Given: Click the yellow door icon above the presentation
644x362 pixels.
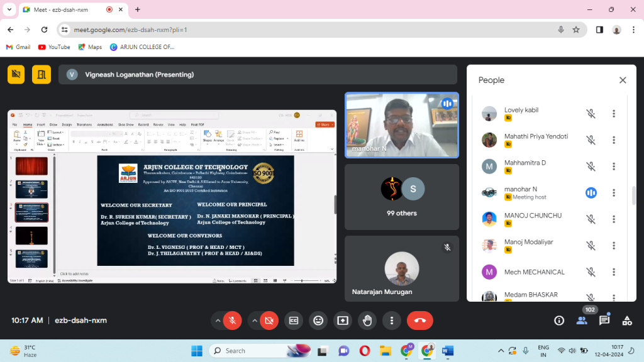Looking at the screenshot, I should (x=42, y=74).
